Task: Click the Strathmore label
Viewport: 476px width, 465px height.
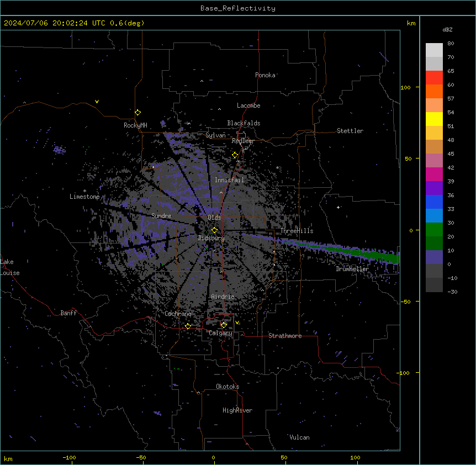Action: point(285,336)
